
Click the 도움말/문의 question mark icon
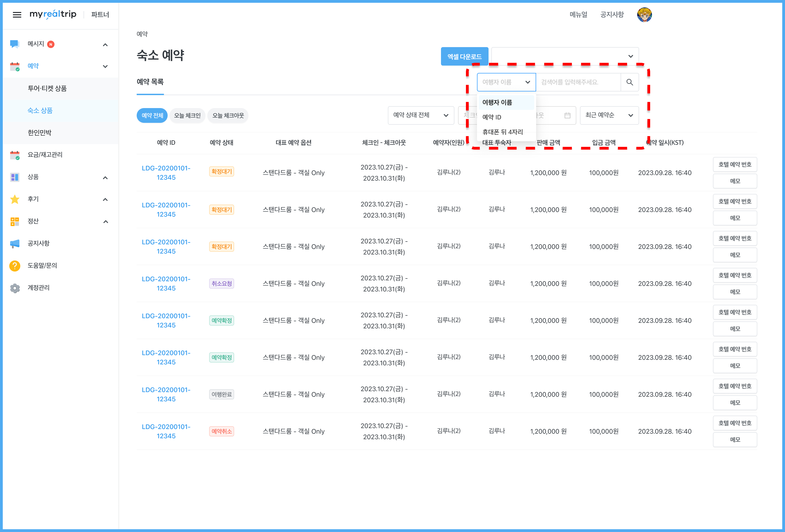coord(15,266)
